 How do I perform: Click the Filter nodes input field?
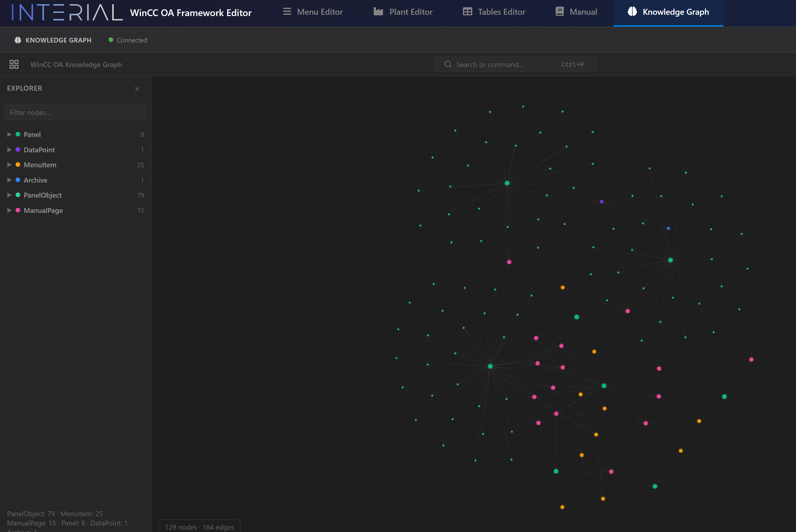click(75, 112)
